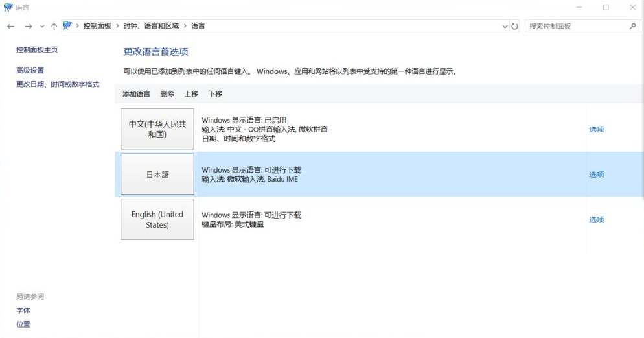Click the forward navigation arrow
Screen dimensions: 644x338
click(x=28, y=27)
